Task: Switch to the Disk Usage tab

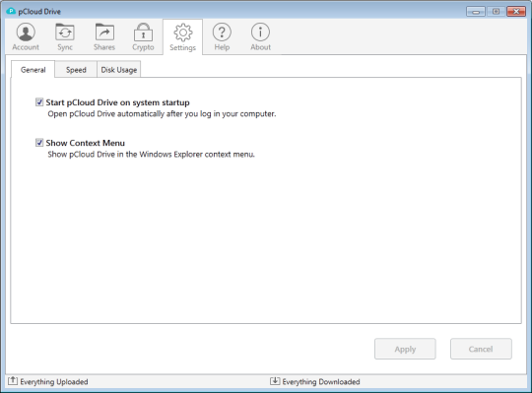Action: point(119,70)
